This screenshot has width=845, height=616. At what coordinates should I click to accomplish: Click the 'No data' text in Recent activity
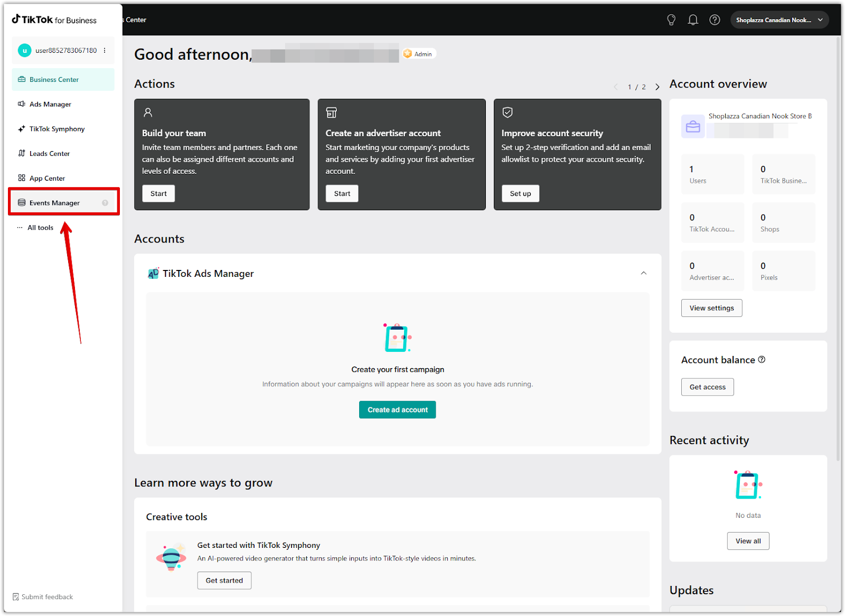pos(748,516)
